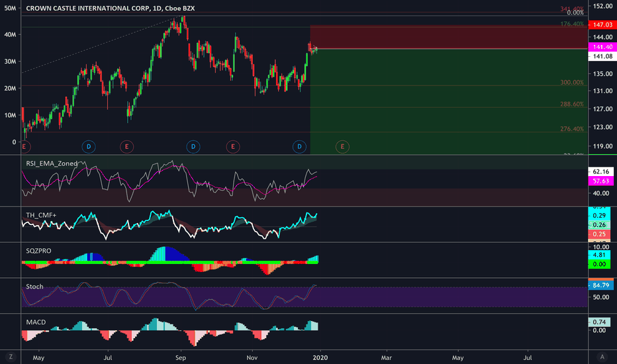Image resolution: width=617 pixels, height=364 pixels.
Task: Click the green 0.00 SQZPRO value label
Action: tap(599, 264)
